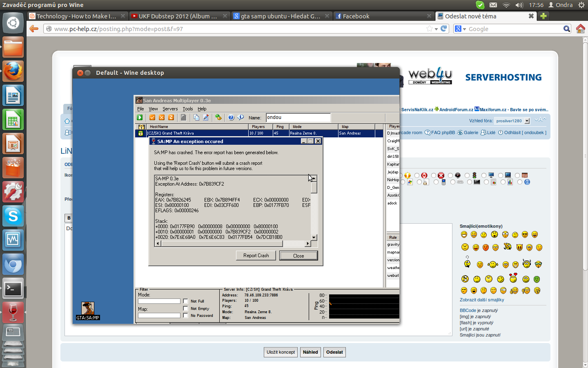The image size is (588, 368).
Task: Click the gray page icon in SA-MP toolbar
Action: 184,117
